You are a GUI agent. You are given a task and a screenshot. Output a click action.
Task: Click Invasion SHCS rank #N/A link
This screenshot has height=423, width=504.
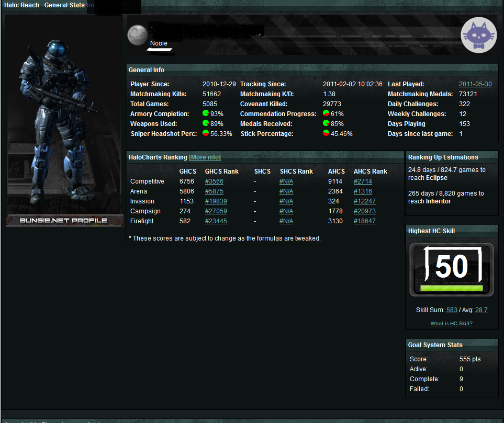click(286, 201)
